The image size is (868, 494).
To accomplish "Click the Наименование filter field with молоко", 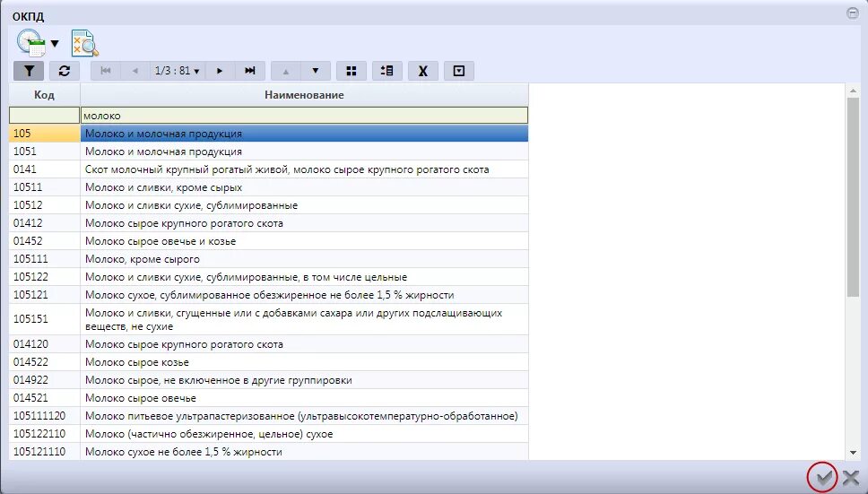I will point(305,116).
